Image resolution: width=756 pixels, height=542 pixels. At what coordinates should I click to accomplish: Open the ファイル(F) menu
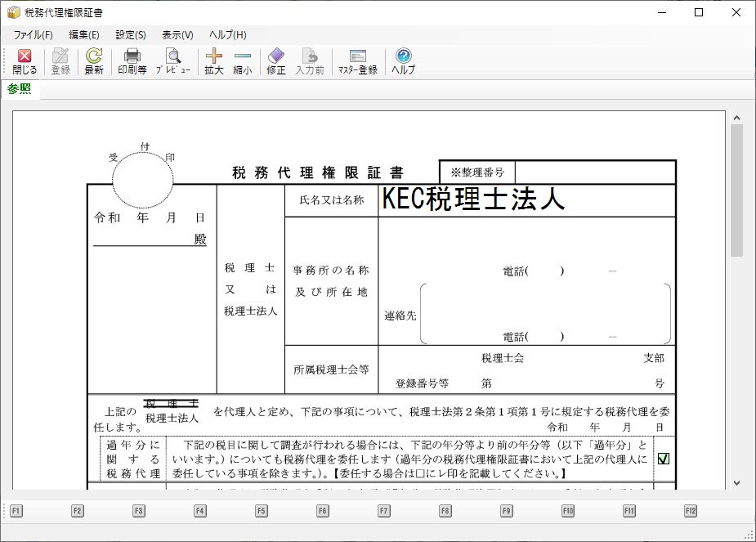pyautogui.click(x=33, y=35)
